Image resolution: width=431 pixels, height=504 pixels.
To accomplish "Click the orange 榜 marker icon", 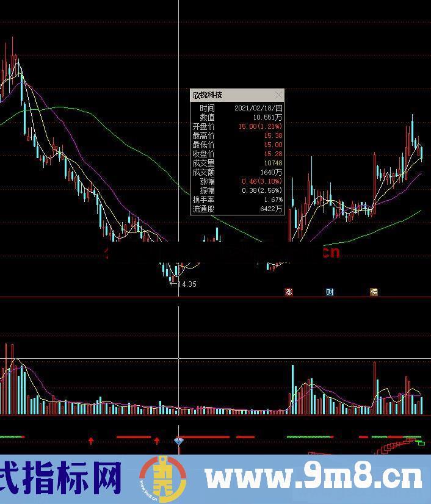I will pos(374,292).
